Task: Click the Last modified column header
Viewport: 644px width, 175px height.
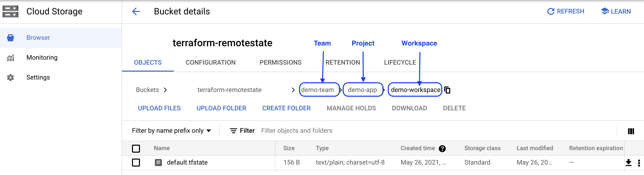Action: pyautogui.click(x=535, y=148)
